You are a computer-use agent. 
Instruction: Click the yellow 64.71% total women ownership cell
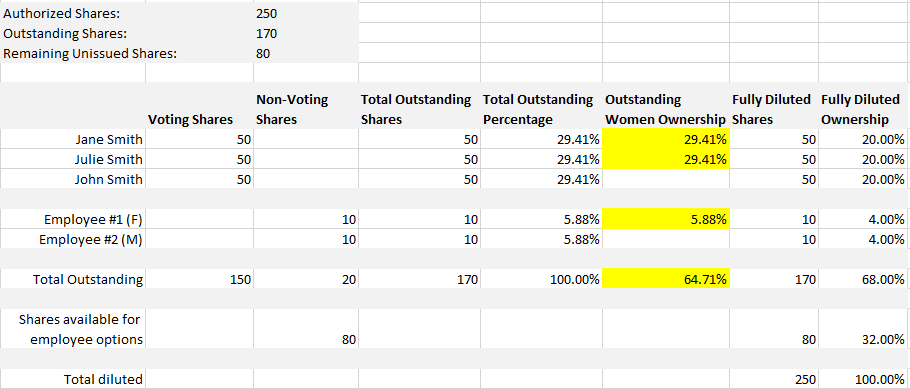click(666, 279)
